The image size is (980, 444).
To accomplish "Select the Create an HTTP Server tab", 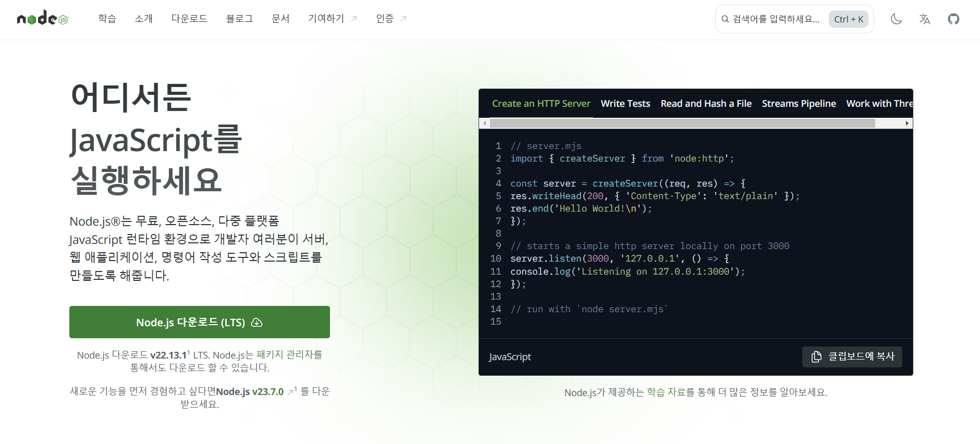I will (x=541, y=104).
